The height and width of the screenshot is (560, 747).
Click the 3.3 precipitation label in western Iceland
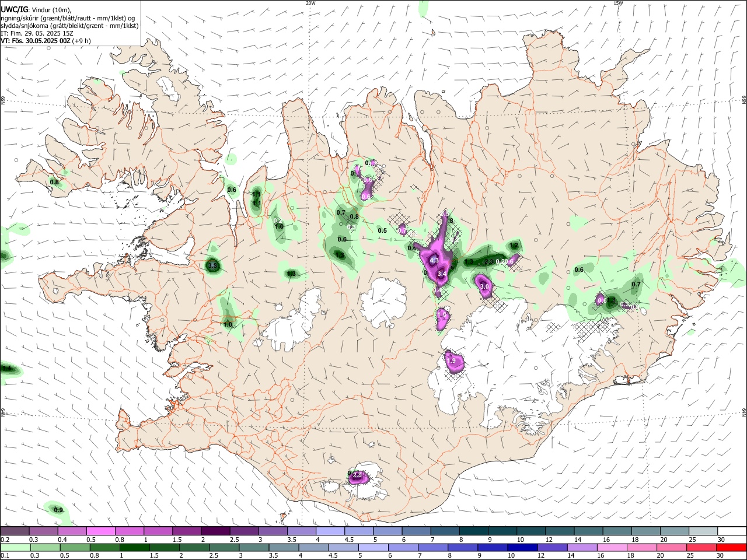212,265
